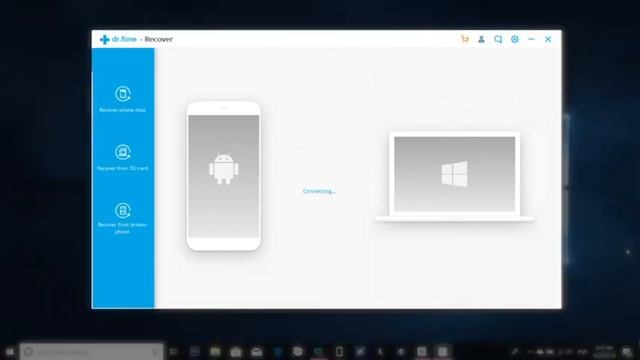Open the feedback message icon
The width and height of the screenshot is (640, 360).
click(x=498, y=39)
